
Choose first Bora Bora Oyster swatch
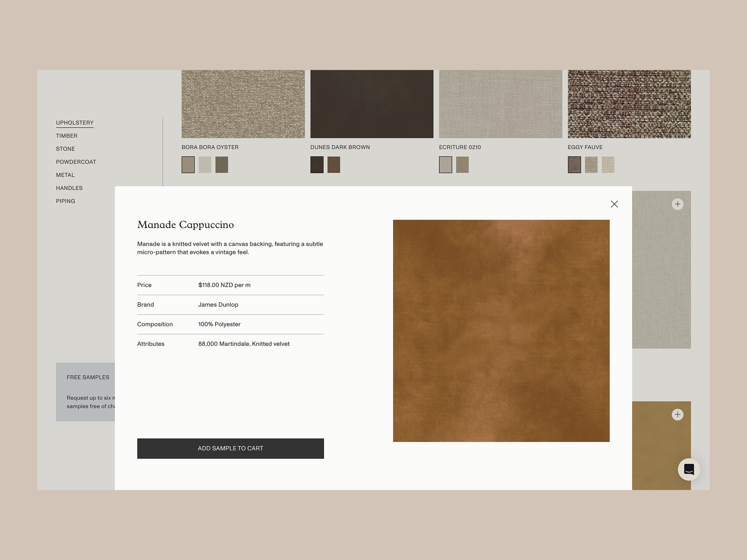coord(188,165)
